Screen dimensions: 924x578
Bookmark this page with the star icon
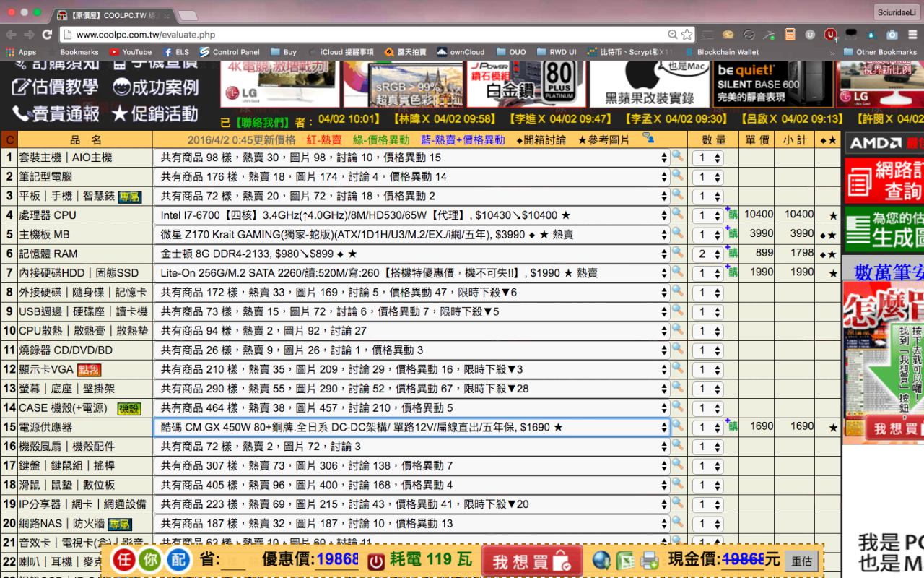pos(687,35)
